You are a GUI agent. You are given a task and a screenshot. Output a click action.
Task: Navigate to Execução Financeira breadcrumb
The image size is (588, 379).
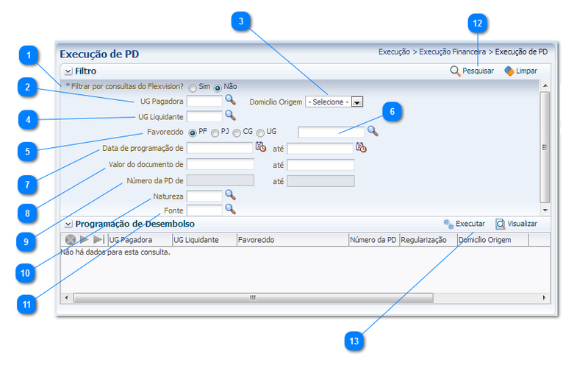pyautogui.click(x=452, y=52)
